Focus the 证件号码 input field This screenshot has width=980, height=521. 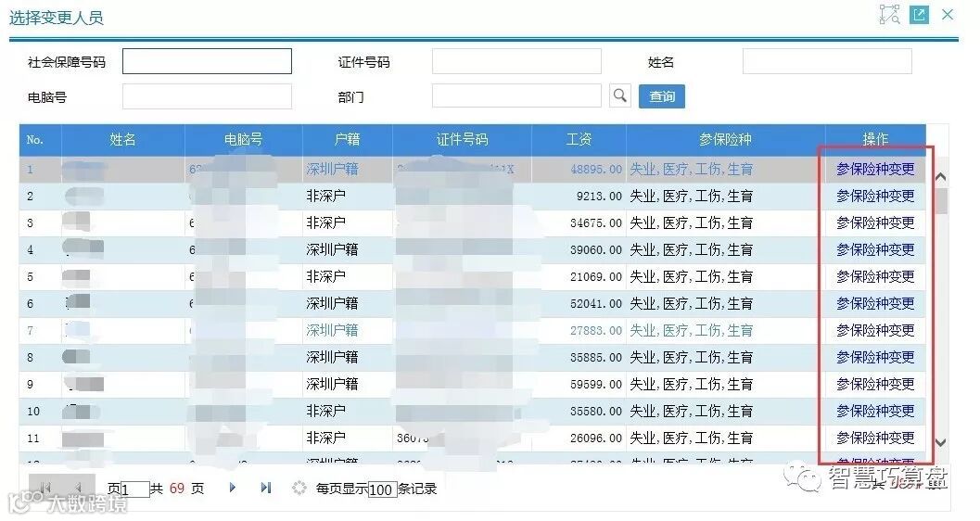tap(516, 61)
